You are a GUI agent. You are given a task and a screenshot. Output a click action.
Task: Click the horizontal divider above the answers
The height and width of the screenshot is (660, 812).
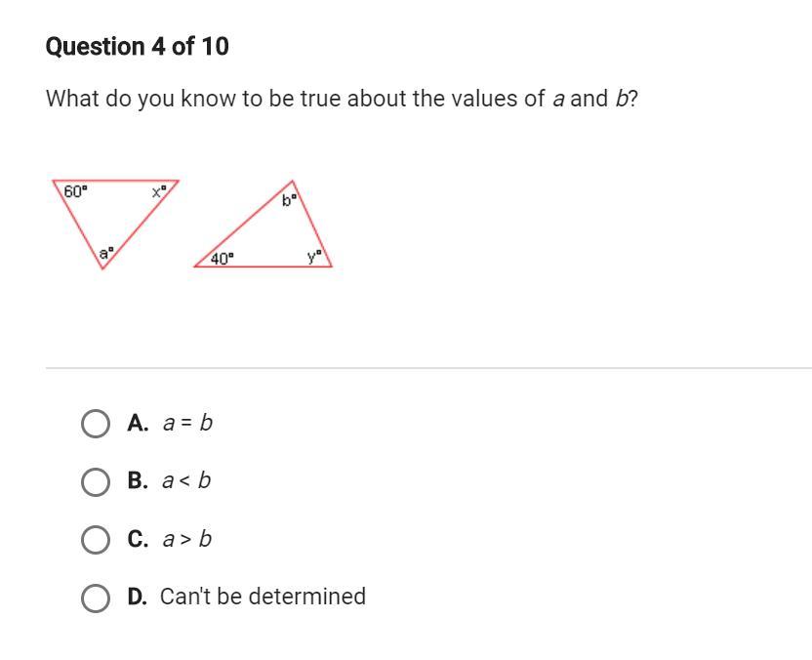coord(428,368)
